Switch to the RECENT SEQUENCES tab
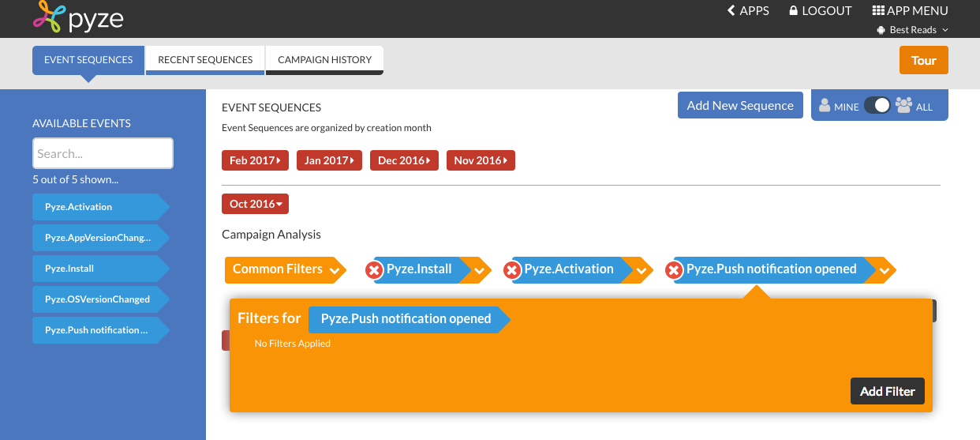Viewport: 980px width, 440px height. 205,60
